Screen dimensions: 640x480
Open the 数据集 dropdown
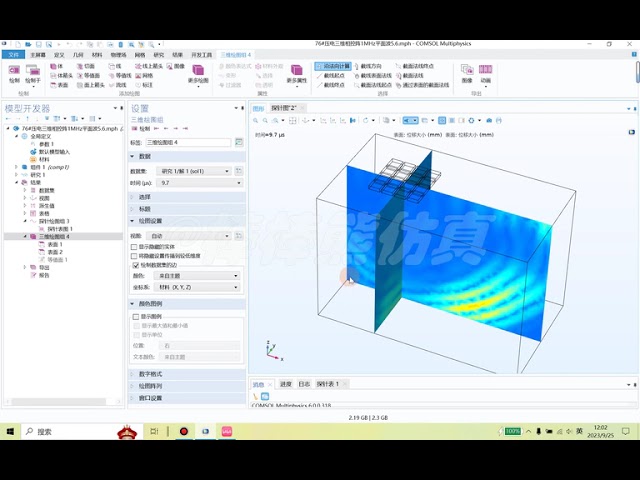pos(193,171)
